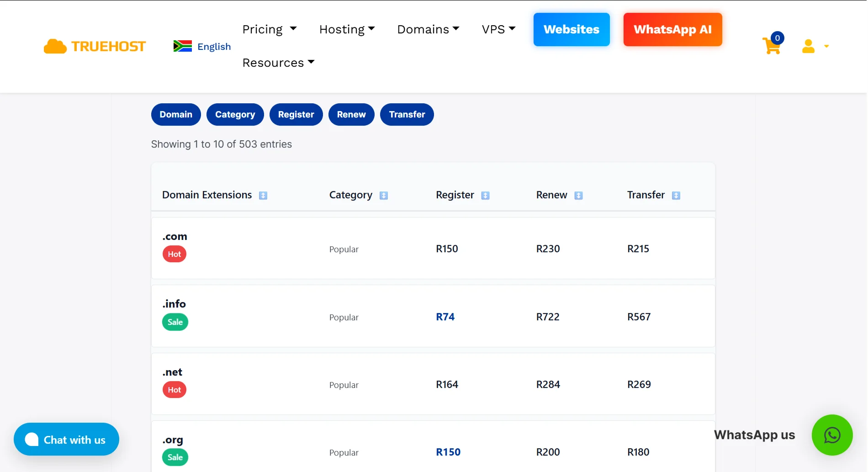Click the .com transfer price R215
Image resolution: width=868 pixels, height=472 pixels.
pos(638,249)
